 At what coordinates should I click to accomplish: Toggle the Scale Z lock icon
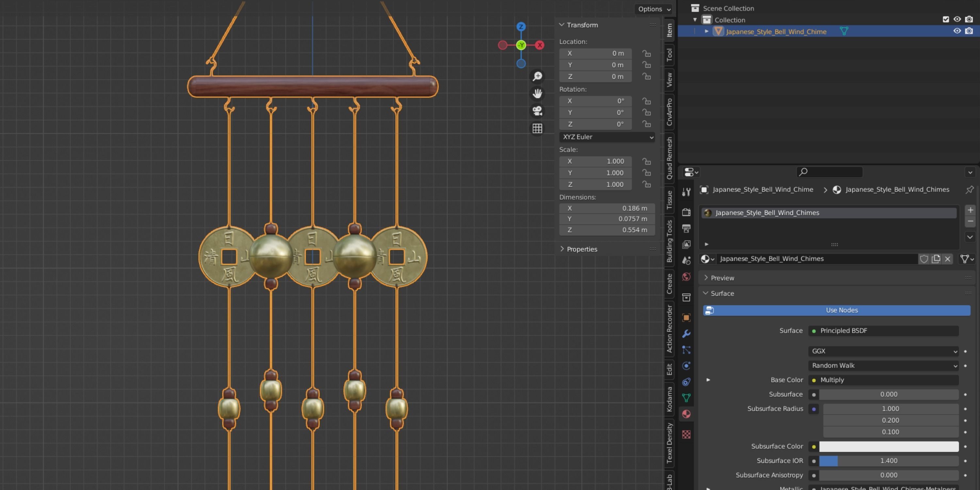pyautogui.click(x=646, y=185)
